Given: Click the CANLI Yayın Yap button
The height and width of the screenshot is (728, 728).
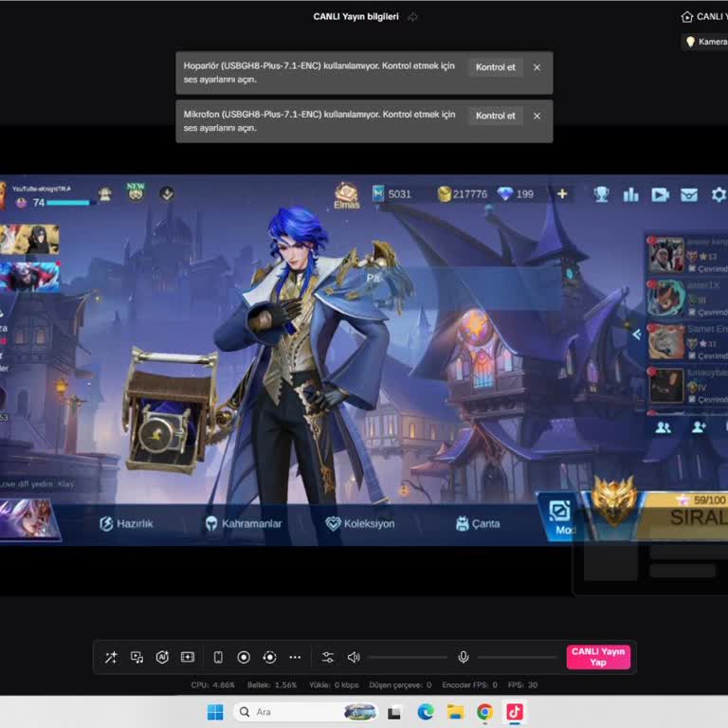Looking at the screenshot, I should pyautogui.click(x=598, y=657).
